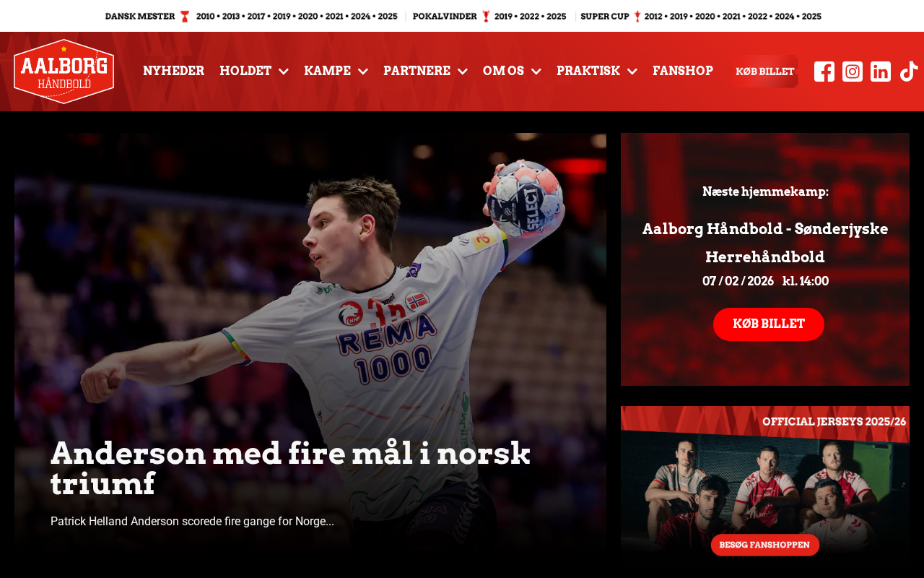924x578 pixels.
Task: Open the Anderson med fire mål headline
Action: pos(290,468)
